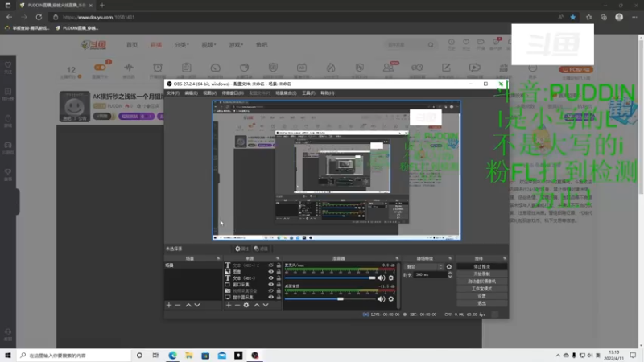Open the 桌面音频 audio settings gear
This screenshot has width=644, height=362.
point(391,298)
